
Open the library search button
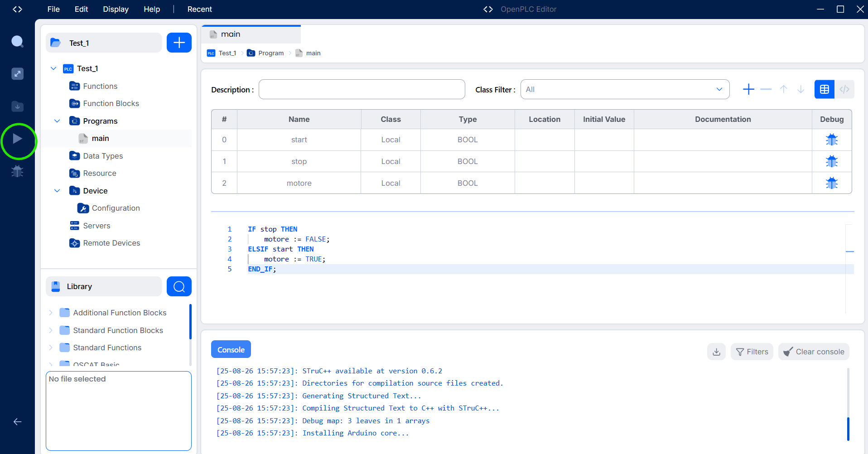(179, 286)
